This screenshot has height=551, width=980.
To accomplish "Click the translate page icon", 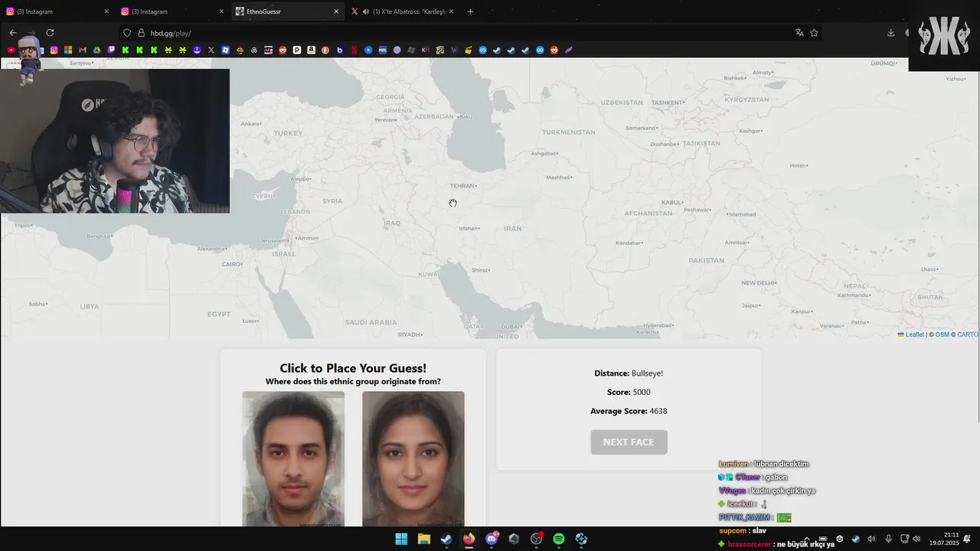I will [799, 33].
